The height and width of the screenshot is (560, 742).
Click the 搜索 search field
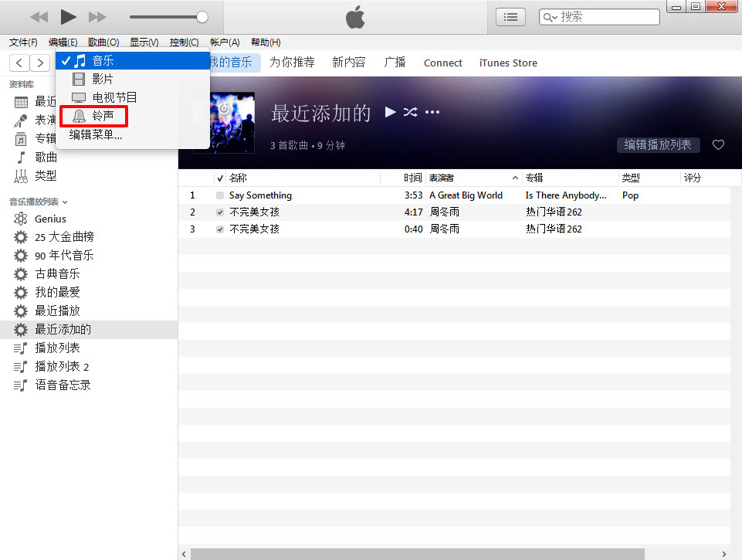click(x=599, y=17)
